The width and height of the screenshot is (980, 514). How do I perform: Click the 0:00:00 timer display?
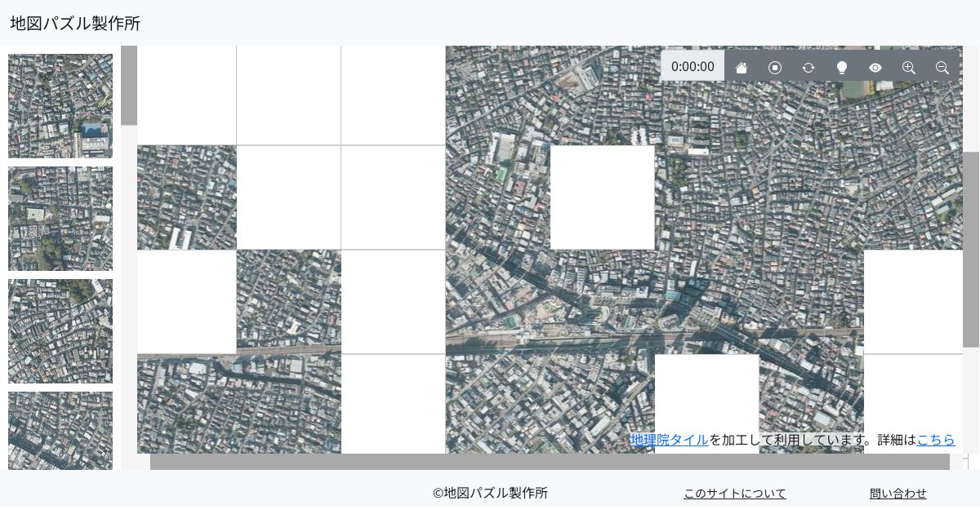[x=693, y=67]
